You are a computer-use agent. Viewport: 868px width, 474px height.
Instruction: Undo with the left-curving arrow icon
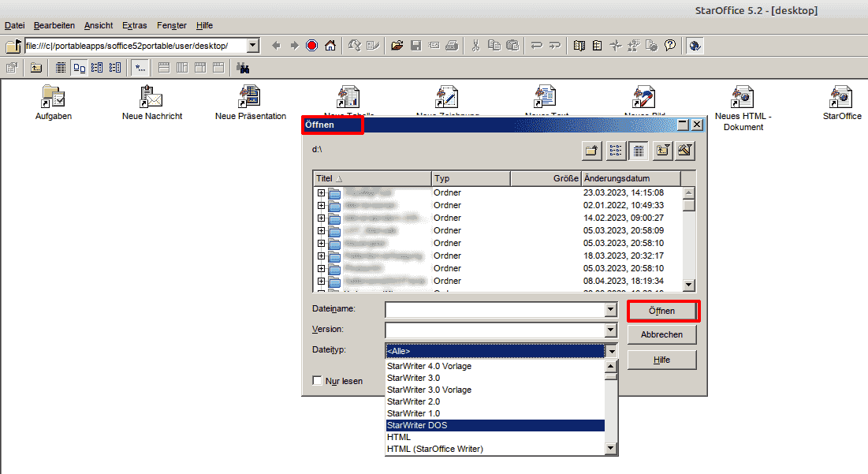536,46
